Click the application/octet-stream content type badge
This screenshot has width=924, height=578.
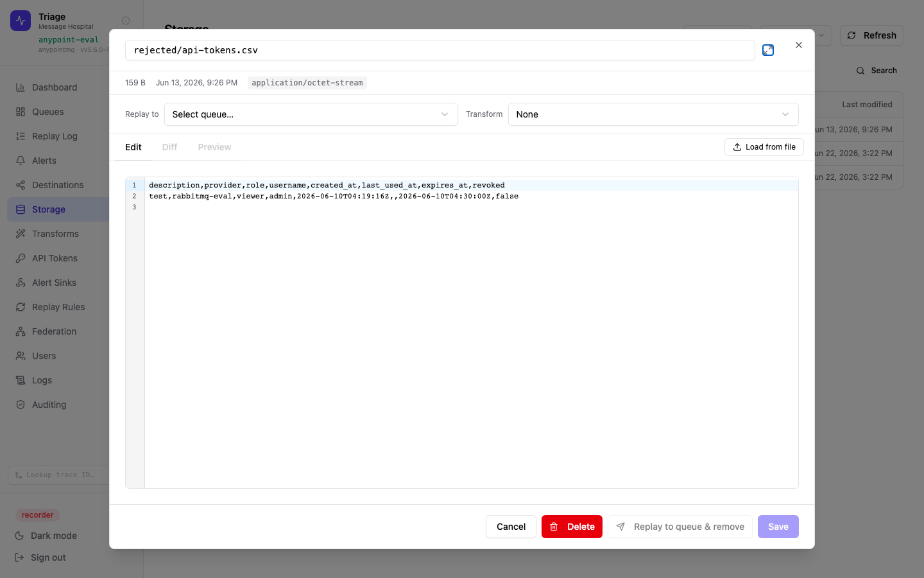307,83
